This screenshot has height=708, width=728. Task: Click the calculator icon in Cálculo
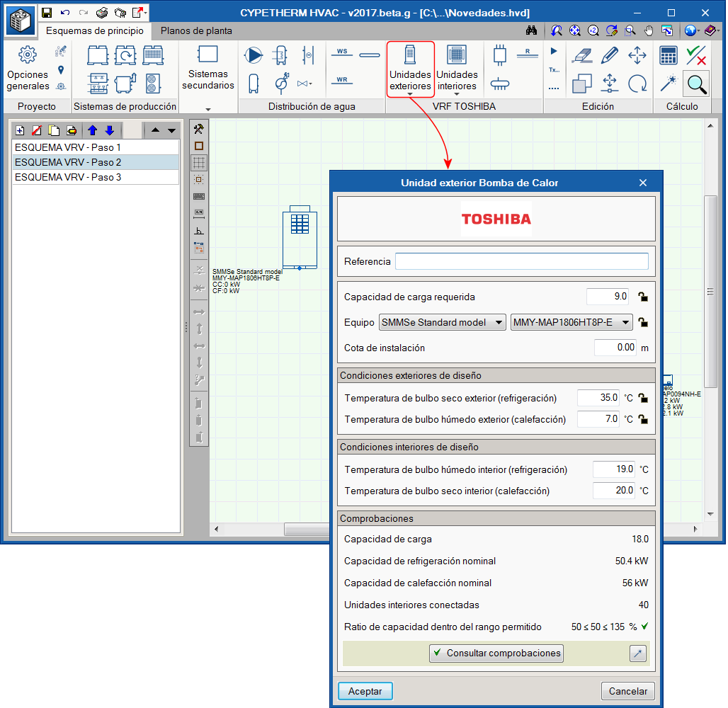pos(668,55)
